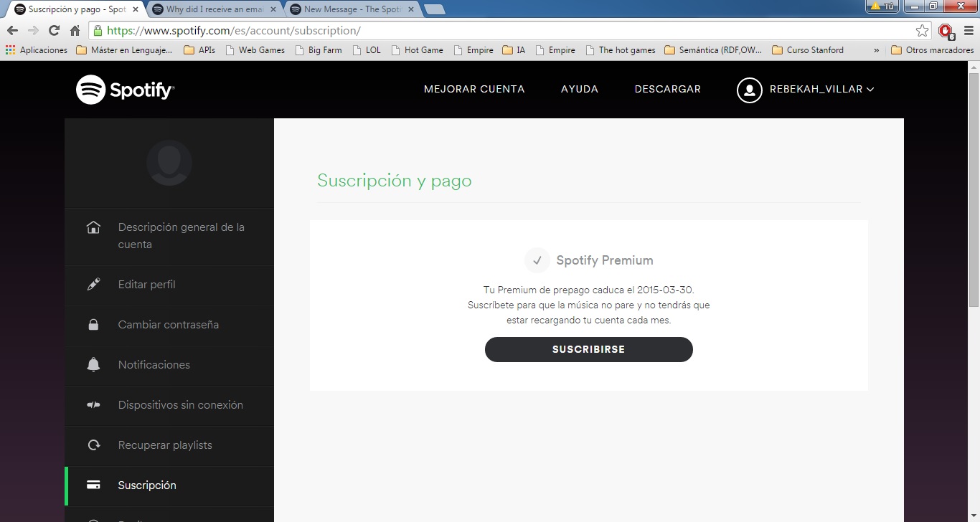The width and height of the screenshot is (980, 522).
Task: Open MEJORAR CUENTA in the navigation
Action: pyautogui.click(x=474, y=90)
